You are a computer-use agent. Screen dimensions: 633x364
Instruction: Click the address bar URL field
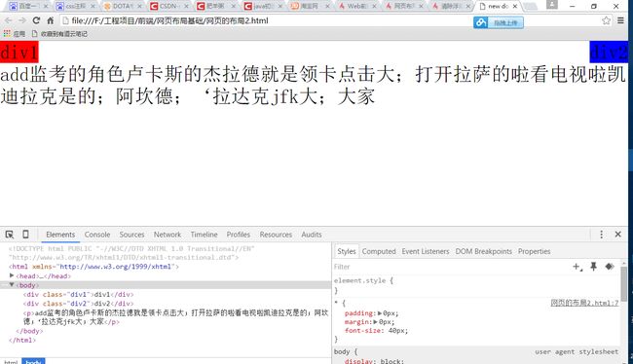267,20
